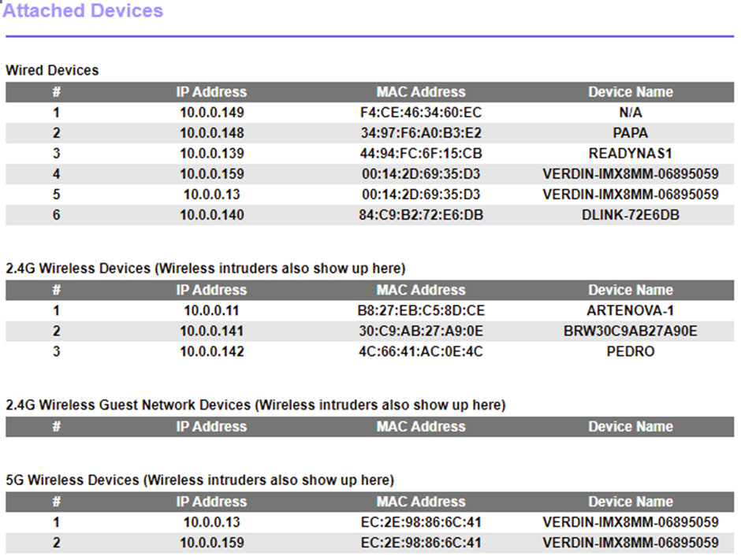Viewport: 741px width, 560px height.
Task: Select MAC address 44:94:FC:6F:15:CB
Action: pyautogui.click(x=421, y=154)
